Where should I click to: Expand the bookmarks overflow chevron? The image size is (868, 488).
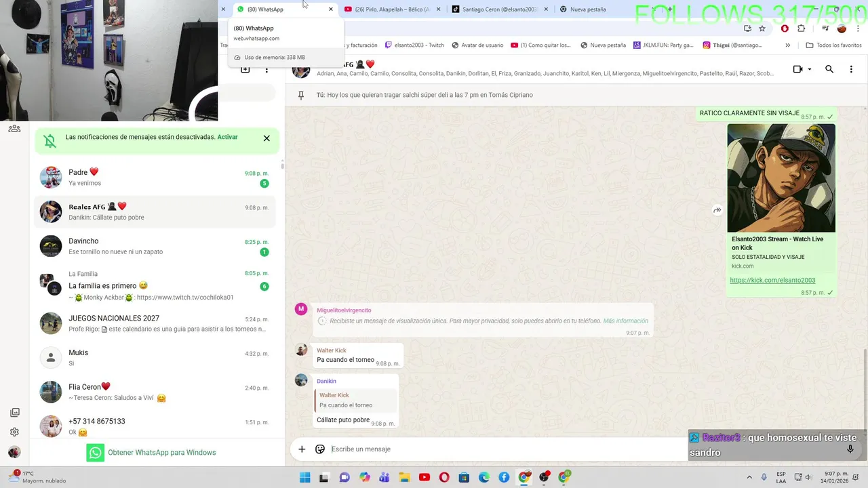(787, 45)
